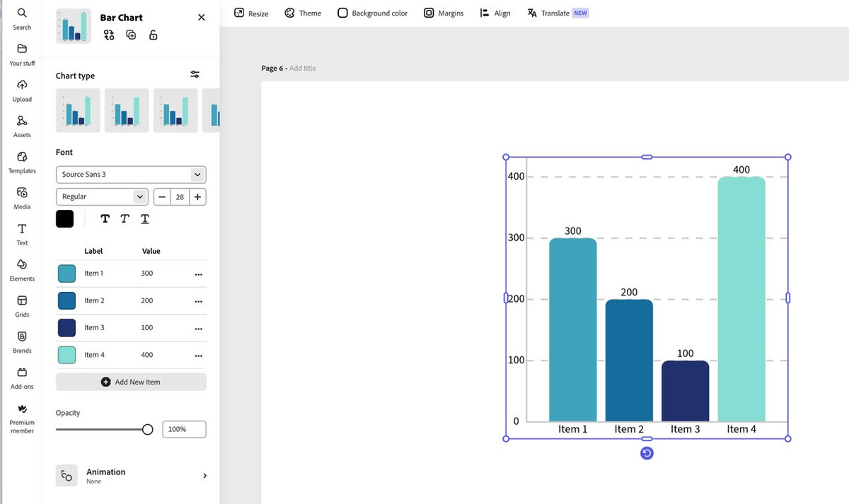Open more options for Item 4
This screenshot has width=849, height=504.
click(198, 356)
